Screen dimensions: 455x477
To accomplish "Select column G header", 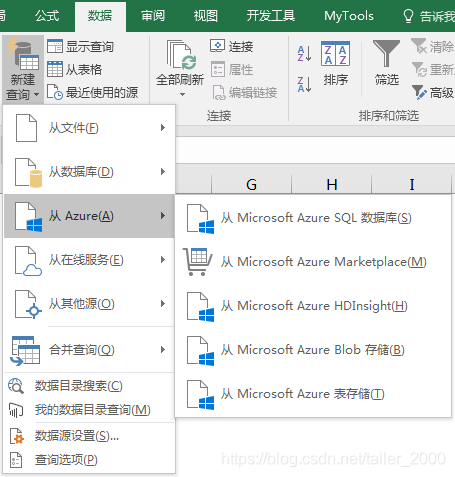I will 252,184.
